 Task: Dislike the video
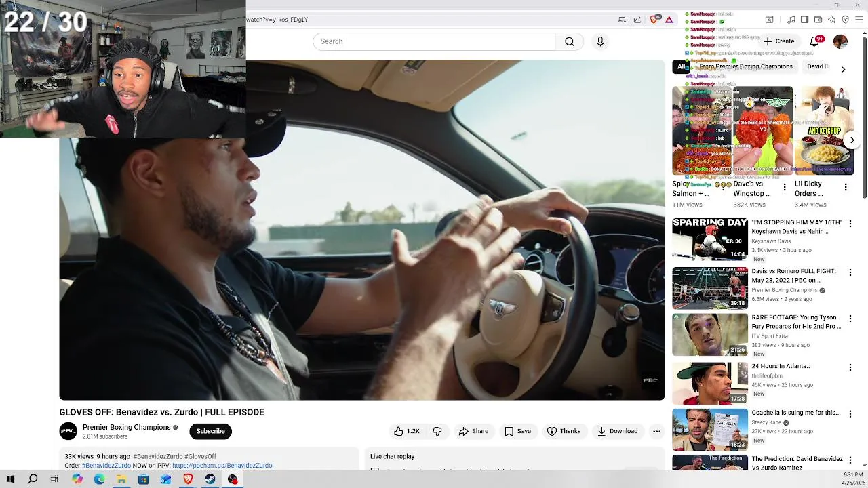(x=437, y=431)
